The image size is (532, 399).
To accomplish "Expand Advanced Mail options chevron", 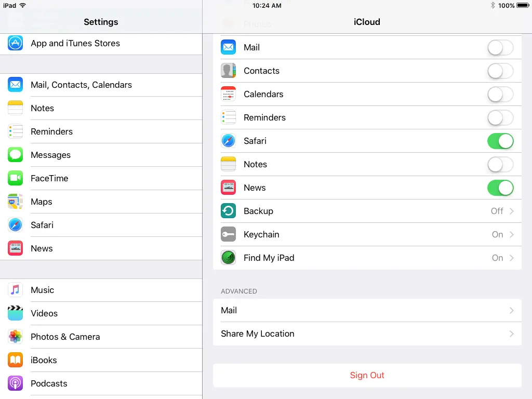I will pyautogui.click(x=512, y=311).
